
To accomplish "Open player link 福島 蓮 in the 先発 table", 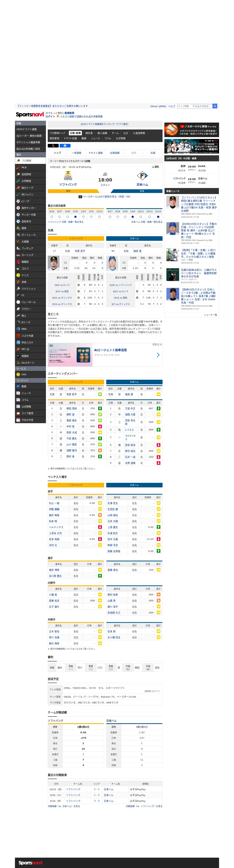I will (137, 251).
